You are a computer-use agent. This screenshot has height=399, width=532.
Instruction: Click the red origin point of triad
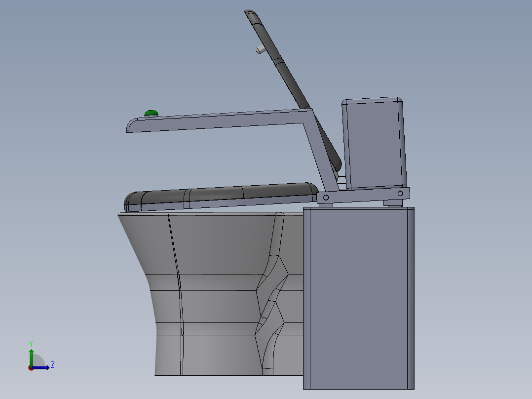(x=31, y=368)
